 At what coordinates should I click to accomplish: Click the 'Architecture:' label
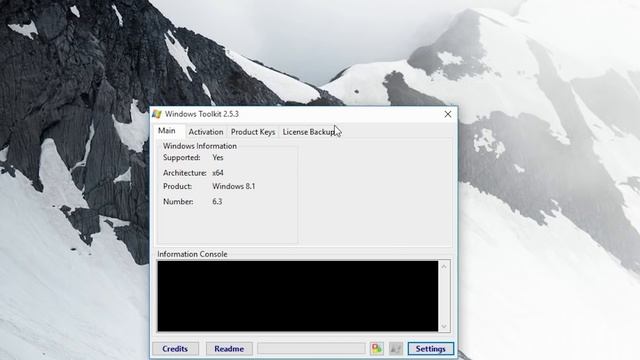(x=185, y=173)
